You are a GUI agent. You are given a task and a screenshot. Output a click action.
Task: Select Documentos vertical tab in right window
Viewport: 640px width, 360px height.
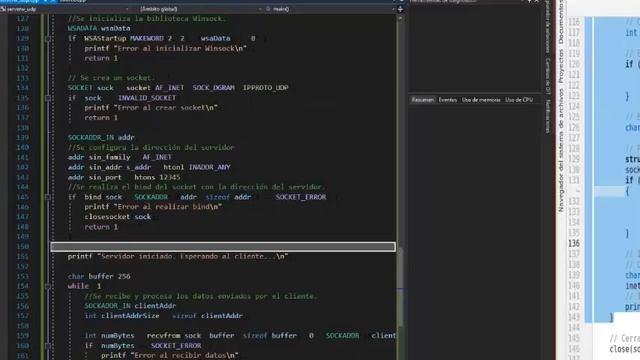pyautogui.click(x=561, y=22)
